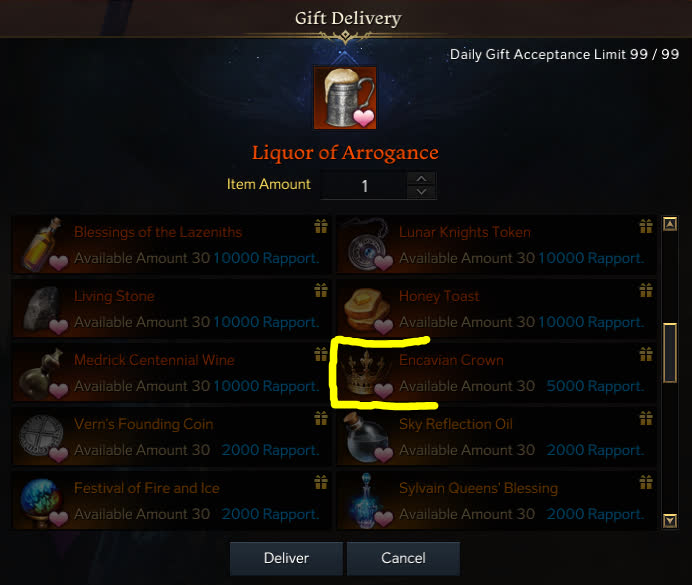The image size is (692, 585).
Task: Select the Medrick Centennial Wine row
Action: coord(171,372)
